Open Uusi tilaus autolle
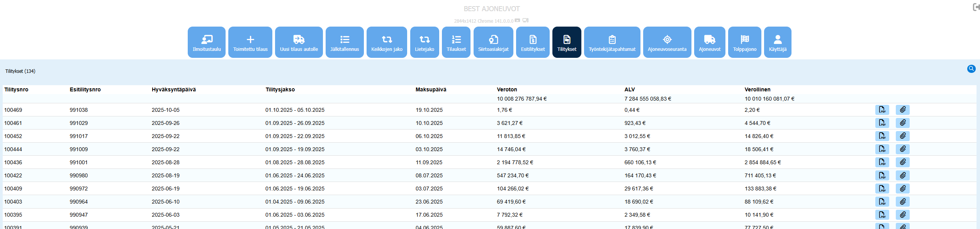Viewport: 980px width, 229px height. (299, 42)
